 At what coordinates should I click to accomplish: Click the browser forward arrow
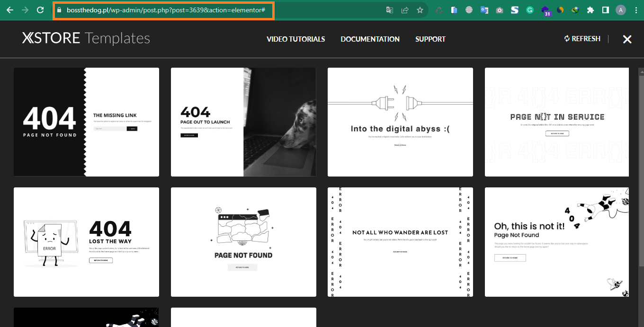25,10
